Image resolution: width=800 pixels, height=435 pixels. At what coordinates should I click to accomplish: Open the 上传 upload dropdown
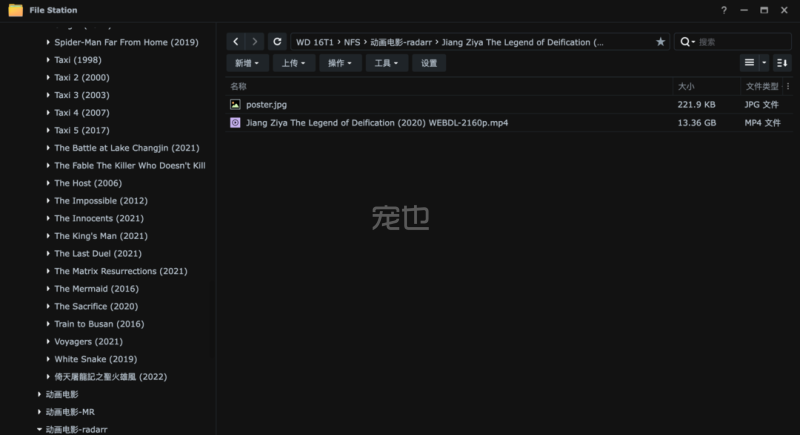point(292,63)
